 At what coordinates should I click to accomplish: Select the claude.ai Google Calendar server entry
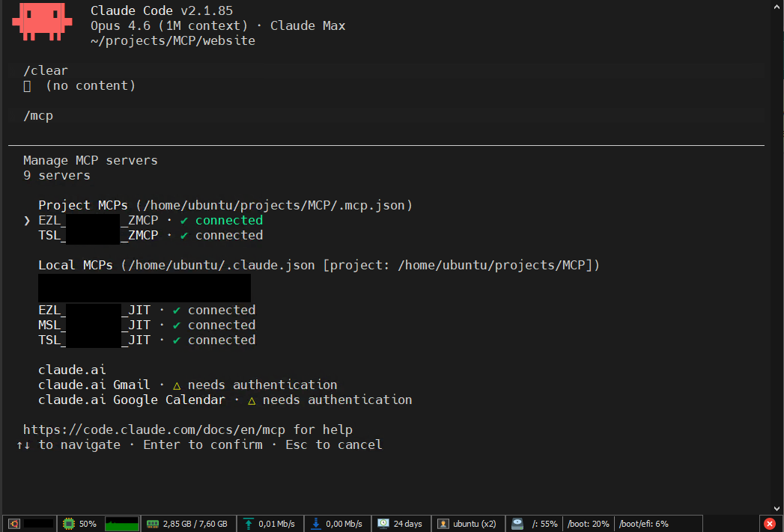[225, 400]
